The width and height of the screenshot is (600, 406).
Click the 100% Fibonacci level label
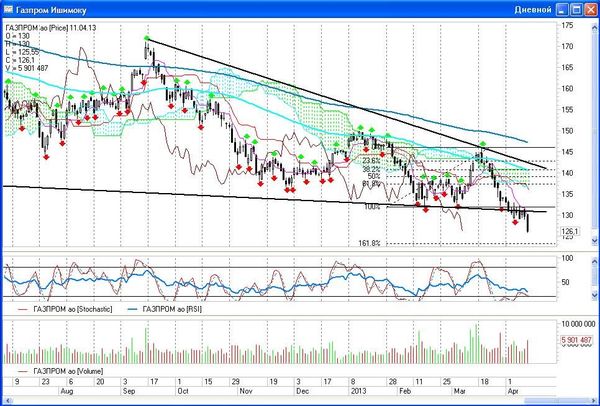[372, 207]
